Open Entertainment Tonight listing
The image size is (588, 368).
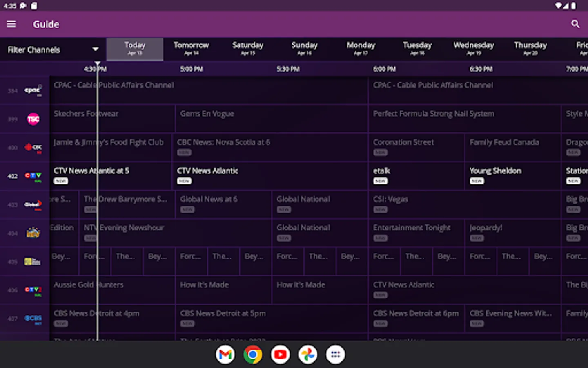point(416,233)
